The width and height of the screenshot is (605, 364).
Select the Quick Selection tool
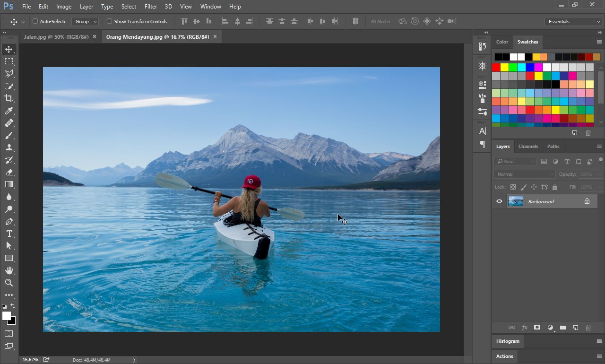click(9, 86)
